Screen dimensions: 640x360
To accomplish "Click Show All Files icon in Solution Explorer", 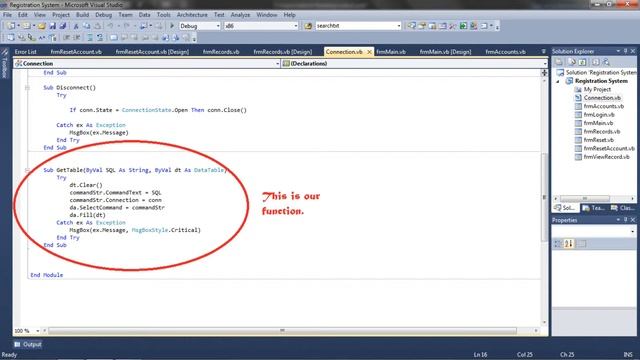I will coord(571,62).
